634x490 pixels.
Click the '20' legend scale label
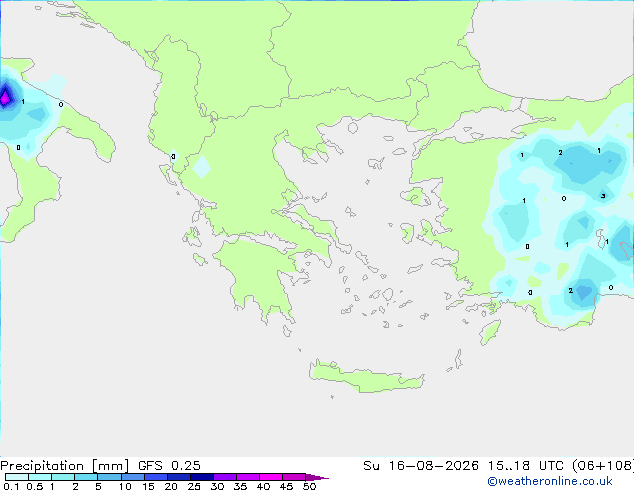171,486
